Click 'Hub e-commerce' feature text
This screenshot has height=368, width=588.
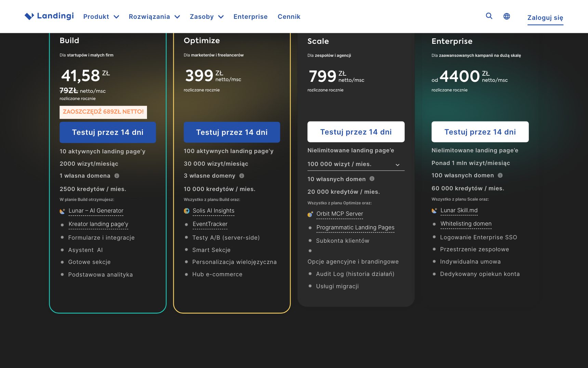[x=217, y=274]
